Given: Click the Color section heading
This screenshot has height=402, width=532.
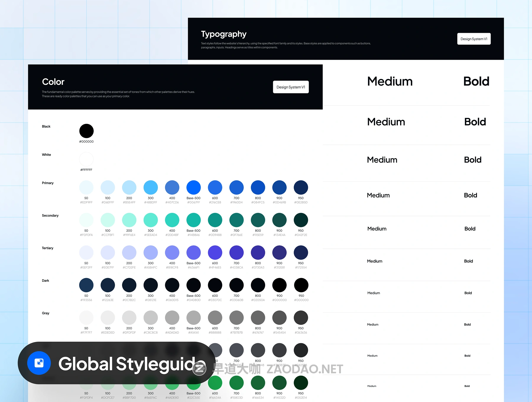Looking at the screenshot, I should [53, 82].
